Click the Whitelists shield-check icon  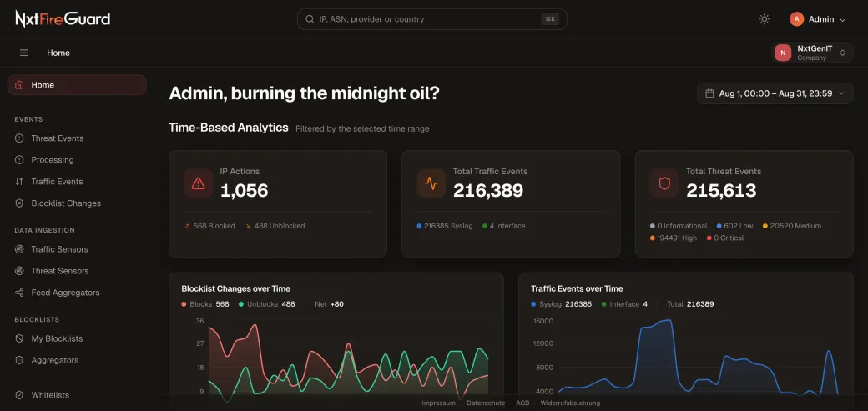[19, 395]
